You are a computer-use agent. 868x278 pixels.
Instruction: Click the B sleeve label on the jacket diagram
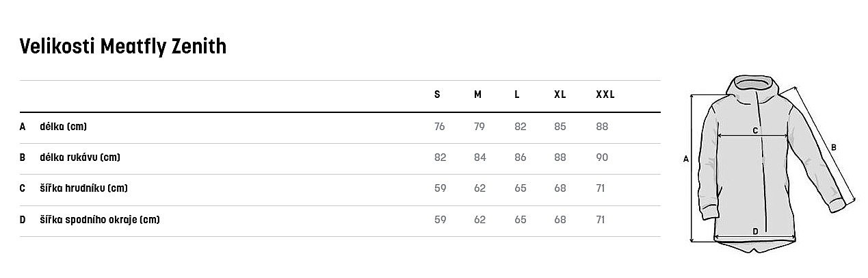834,146
